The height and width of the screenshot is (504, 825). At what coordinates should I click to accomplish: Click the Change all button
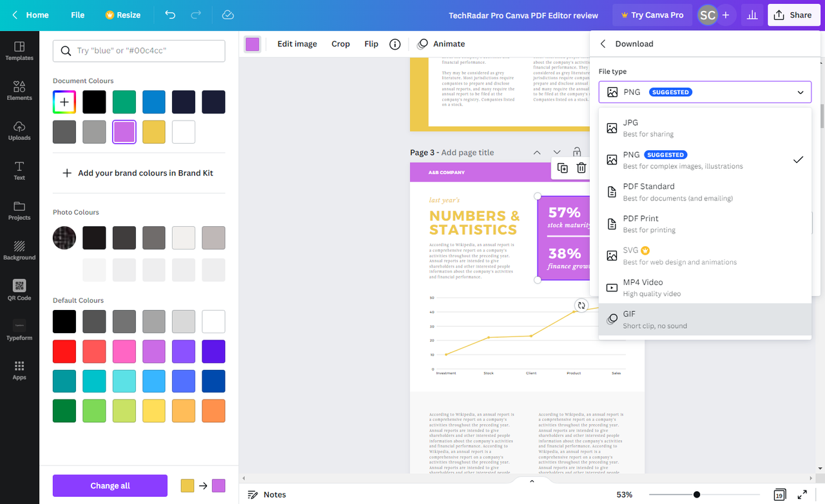coord(110,486)
